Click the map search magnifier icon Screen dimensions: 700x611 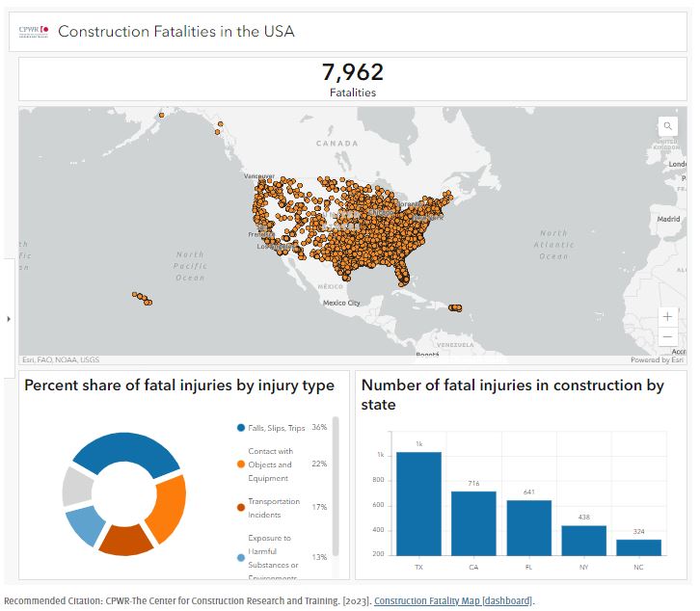[667, 126]
